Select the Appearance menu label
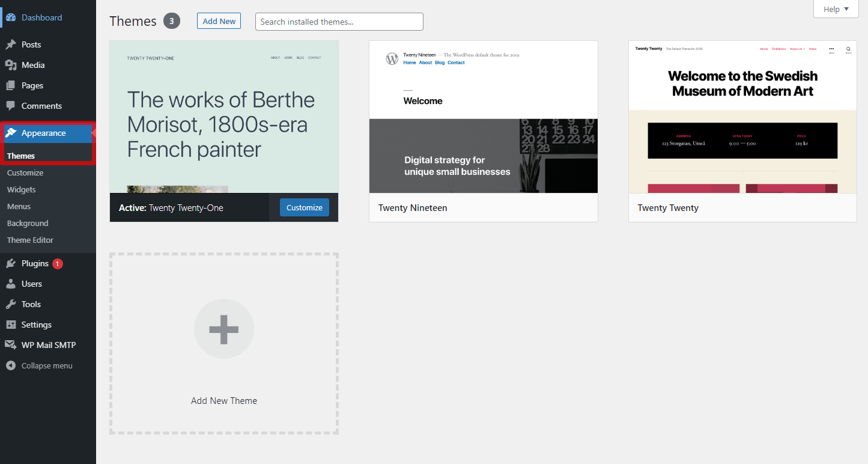The image size is (868, 464). pyautogui.click(x=44, y=133)
